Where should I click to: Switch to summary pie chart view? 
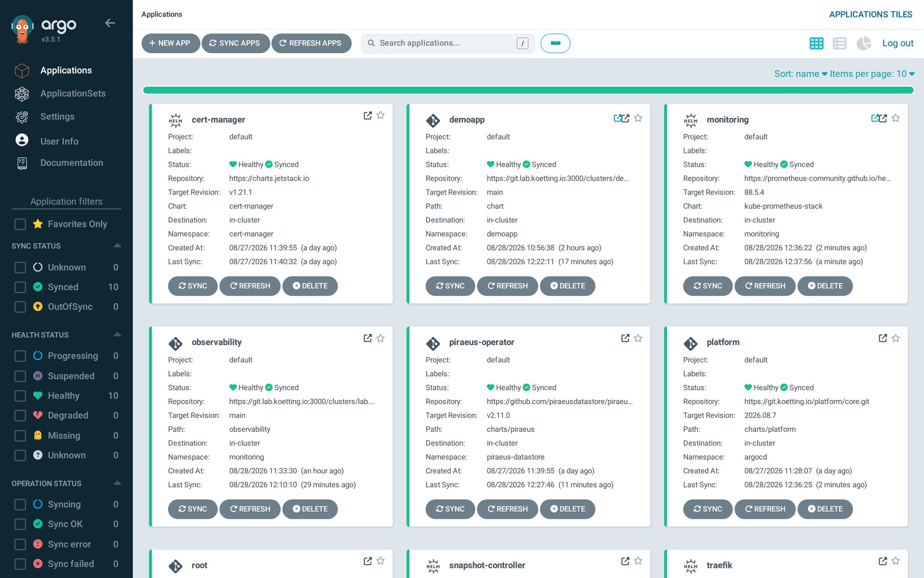tap(863, 43)
